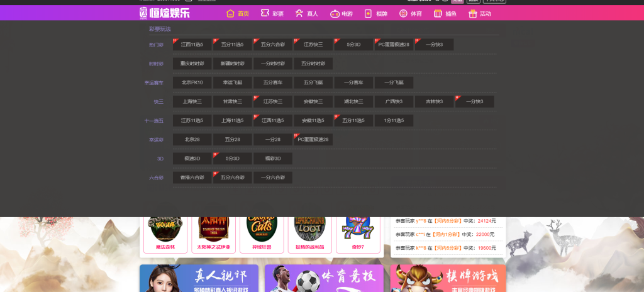
Task: Choose 安徽11选5 from the 十一选五 row
Action: click(313, 120)
